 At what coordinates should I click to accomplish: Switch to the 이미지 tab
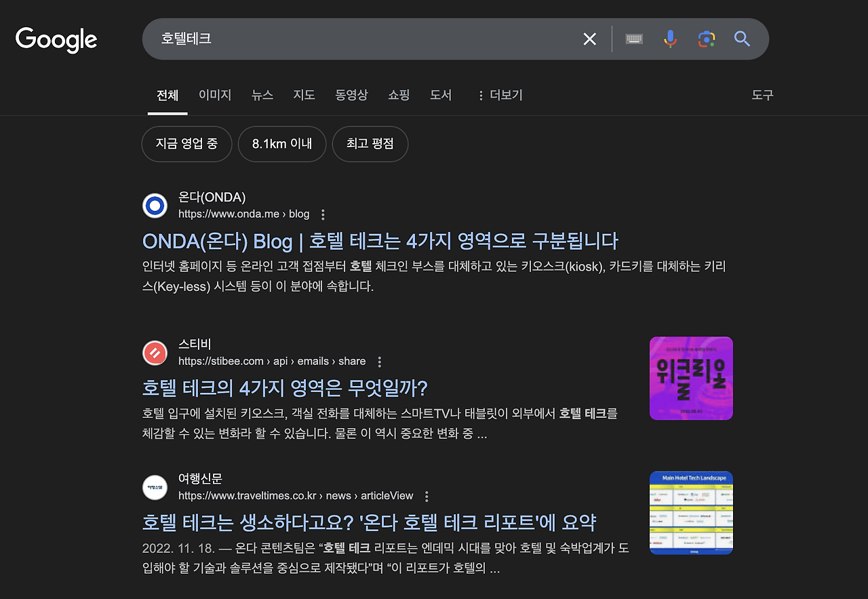click(215, 95)
